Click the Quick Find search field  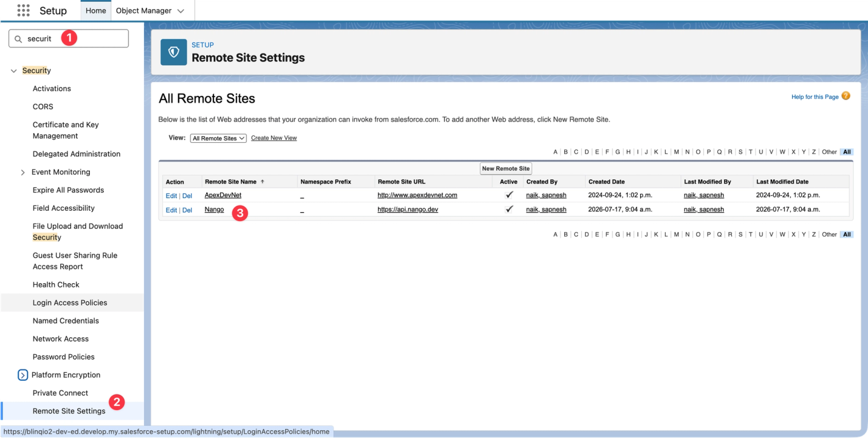(69, 39)
